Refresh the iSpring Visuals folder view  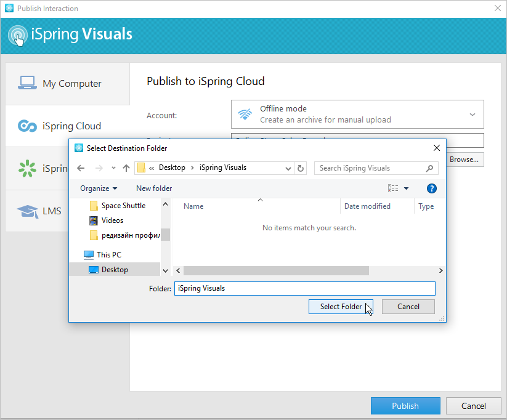point(301,168)
